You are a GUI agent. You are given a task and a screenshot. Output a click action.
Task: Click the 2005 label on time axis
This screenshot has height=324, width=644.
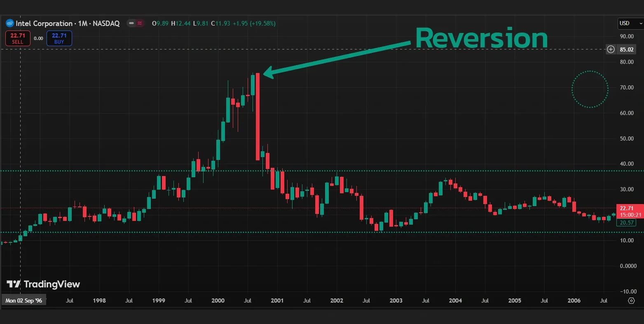click(x=515, y=301)
